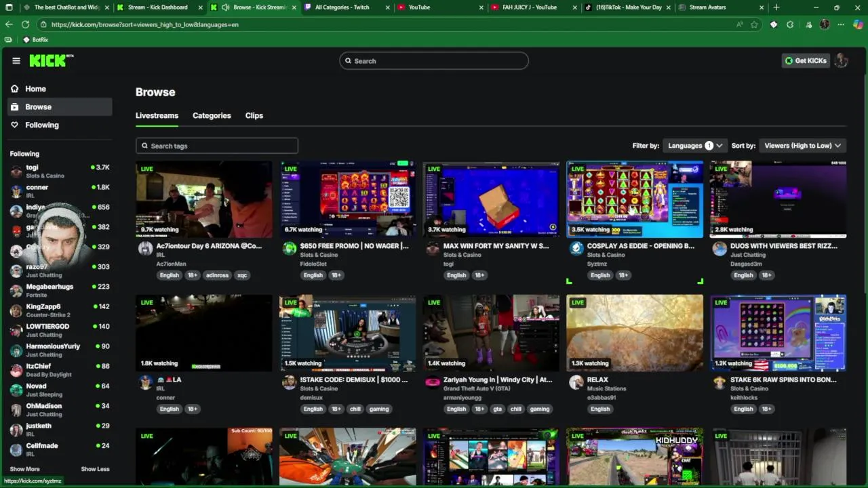Bookmark this page with star icon
Viewport: 868px width, 488px height.
754,24
